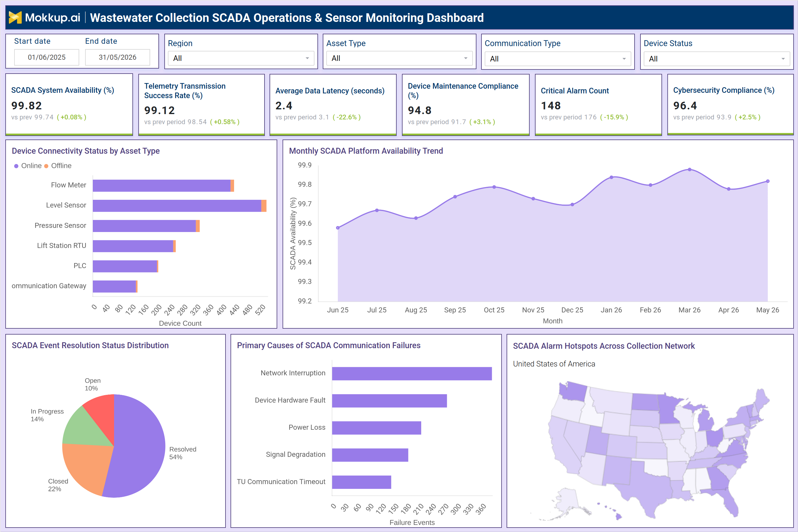Click 'Primary Causes of SCADA Communication Failures' title
Image resolution: width=798 pixels, height=532 pixels.
pos(328,346)
